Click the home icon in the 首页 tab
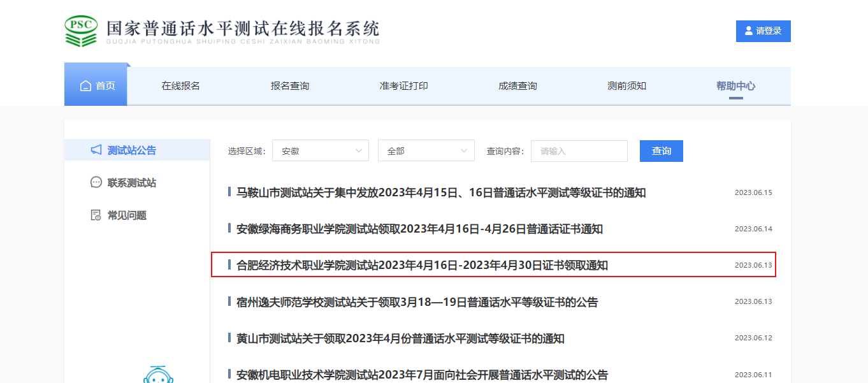The image size is (868, 383). click(x=85, y=86)
